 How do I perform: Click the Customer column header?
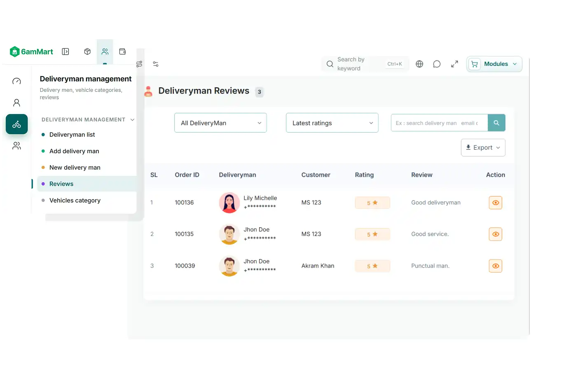pos(316,175)
